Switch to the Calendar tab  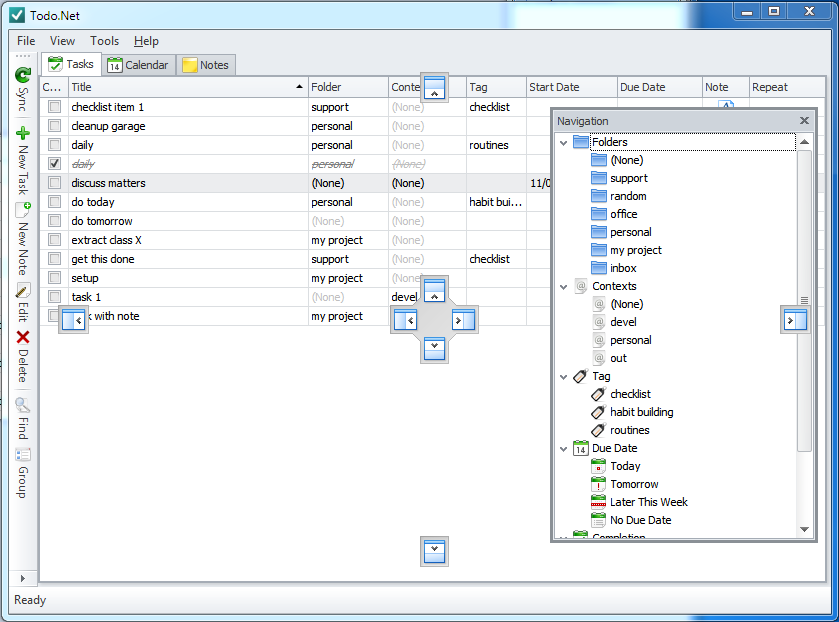(x=138, y=64)
